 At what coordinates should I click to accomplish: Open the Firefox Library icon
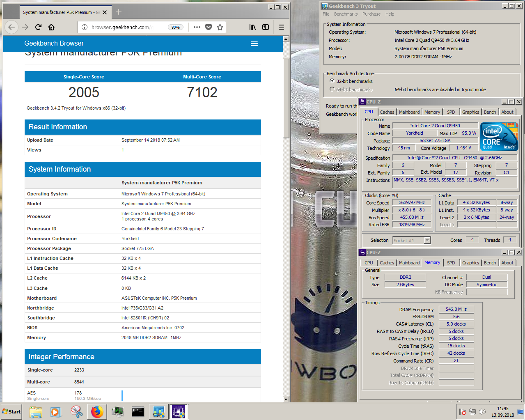[252, 27]
